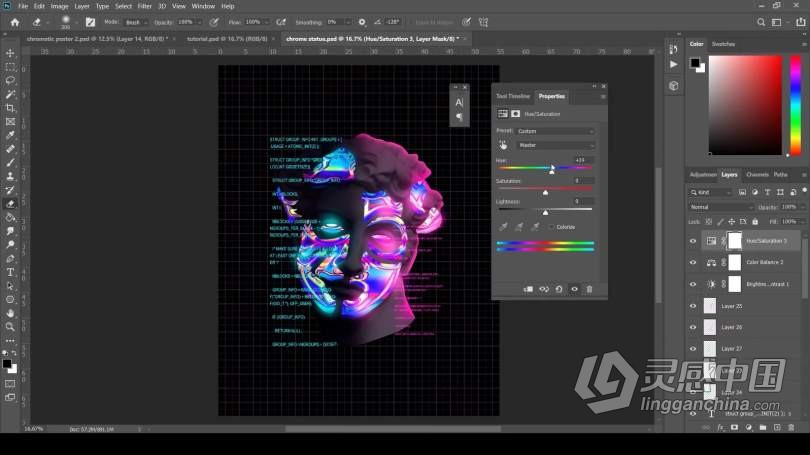Select the Move tool
The height and width of the screenshot is (455, 810).
(x=10, y=53)
